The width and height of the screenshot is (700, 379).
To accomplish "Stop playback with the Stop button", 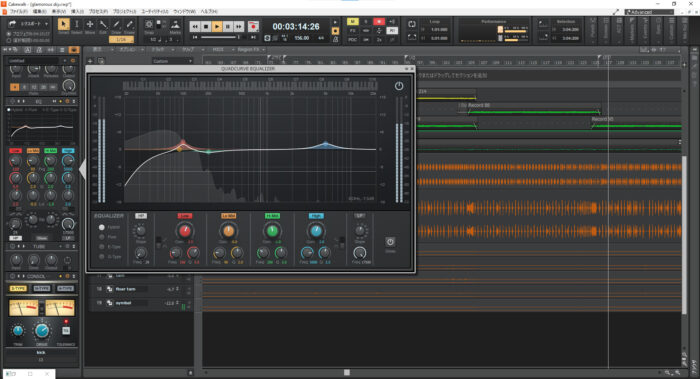I will coord(206,27).
